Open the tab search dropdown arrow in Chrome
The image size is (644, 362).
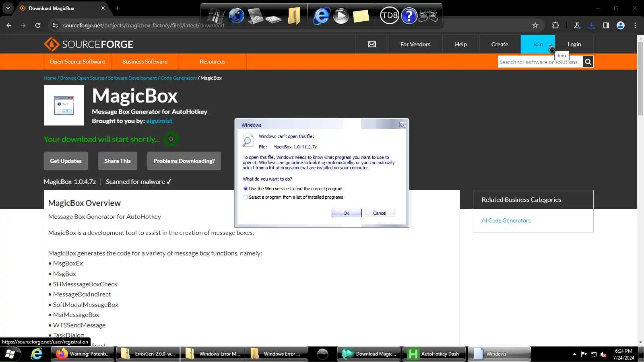pyautogui.click(x=8, y=8)
